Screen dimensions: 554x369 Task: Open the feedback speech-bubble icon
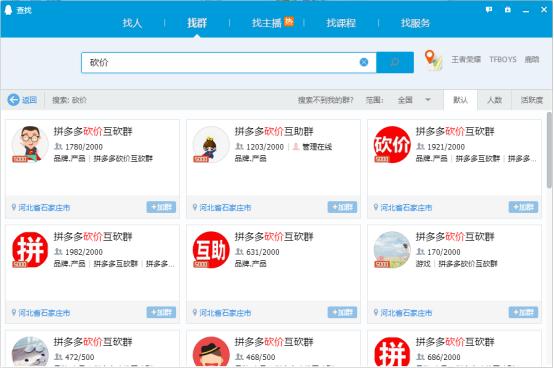pos(489,10)
